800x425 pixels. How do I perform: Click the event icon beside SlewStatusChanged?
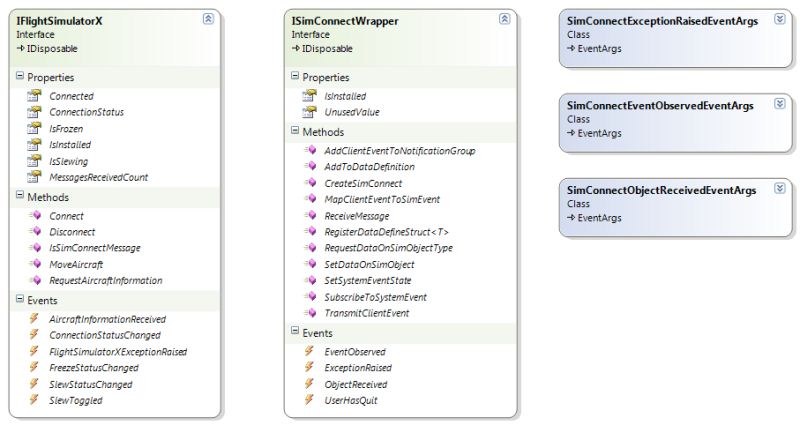pyautogui.click(x=34, y=384)
